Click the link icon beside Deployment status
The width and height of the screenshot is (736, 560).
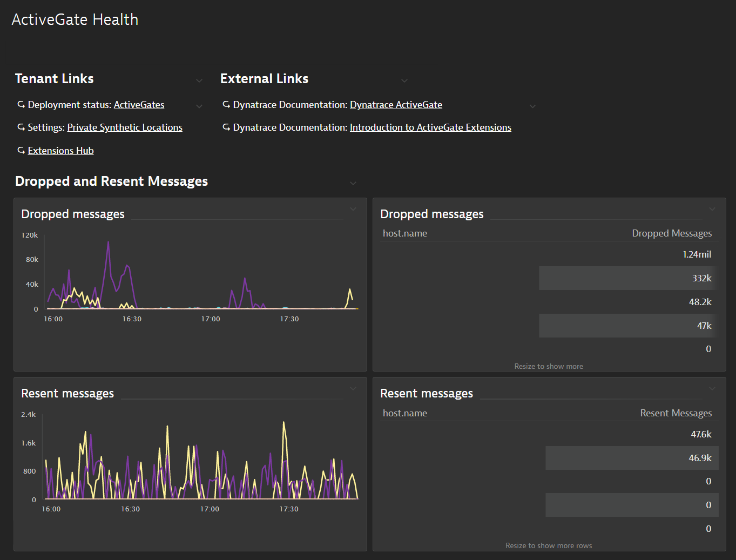point(21,105)
